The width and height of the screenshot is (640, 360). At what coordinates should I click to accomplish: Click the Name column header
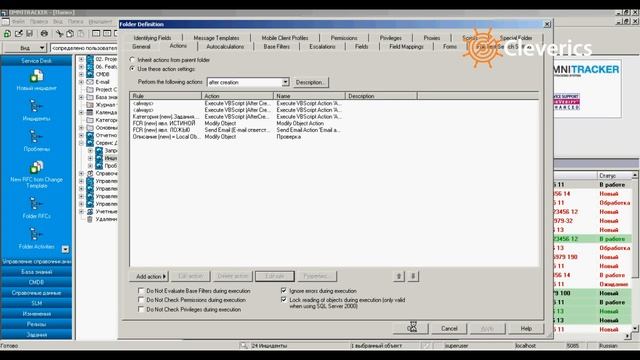(309, 96)
